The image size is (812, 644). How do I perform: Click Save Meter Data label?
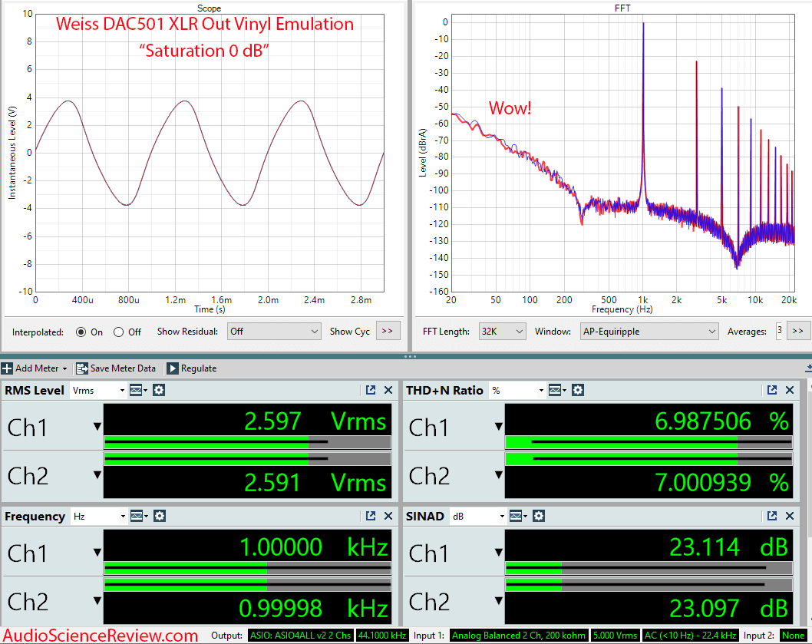click(x=123, y=368)
